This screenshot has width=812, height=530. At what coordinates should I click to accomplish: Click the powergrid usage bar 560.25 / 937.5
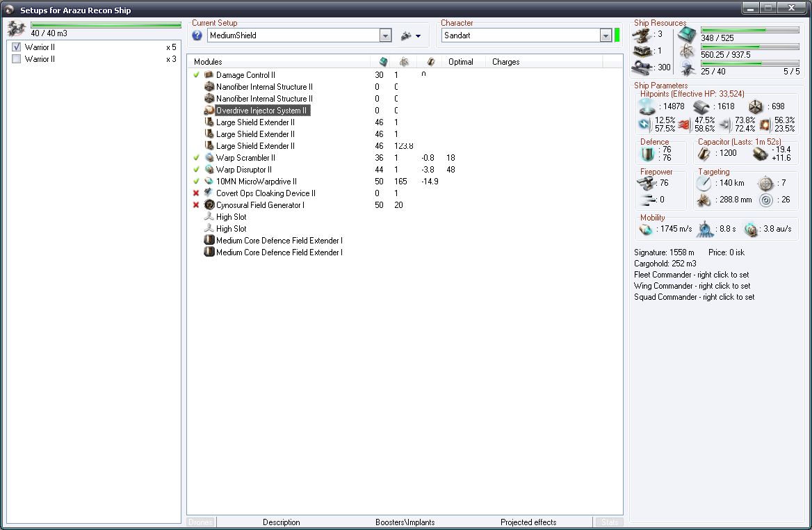tap(749, 47)
